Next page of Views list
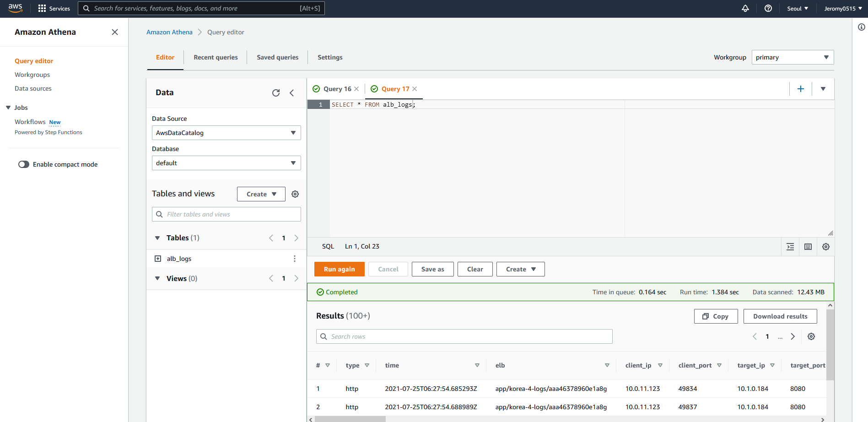 297,278
